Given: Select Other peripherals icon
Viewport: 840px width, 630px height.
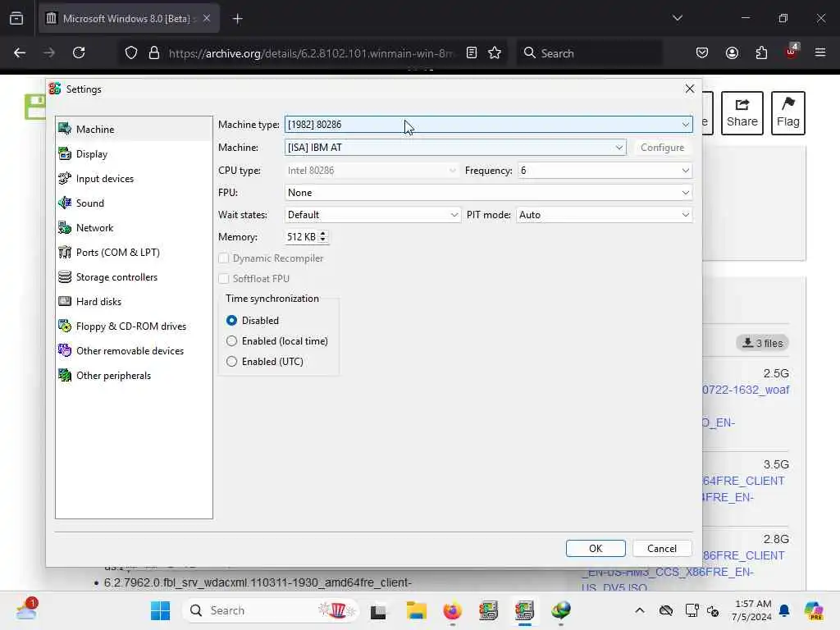Looking at the screenshot, I should coord(65,376).
